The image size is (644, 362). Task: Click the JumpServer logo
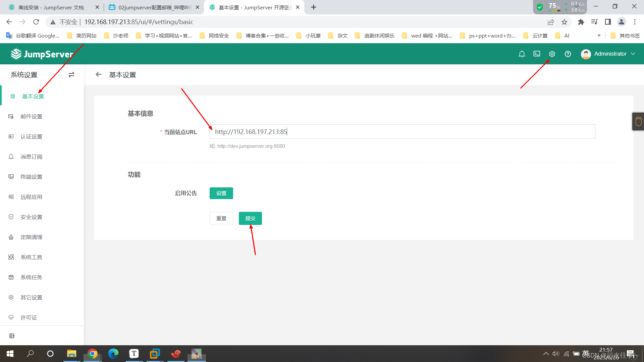(42, 54)
